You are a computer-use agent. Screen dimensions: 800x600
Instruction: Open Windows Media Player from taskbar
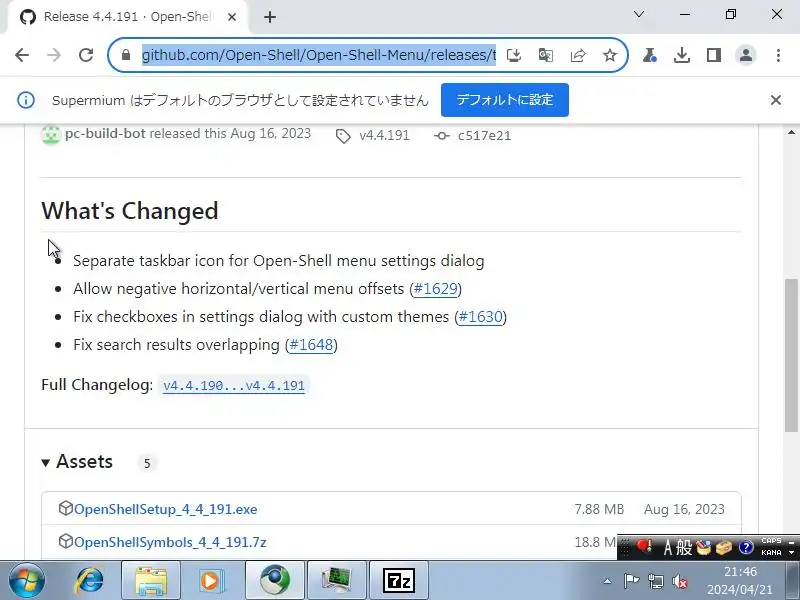click(211, 581)
